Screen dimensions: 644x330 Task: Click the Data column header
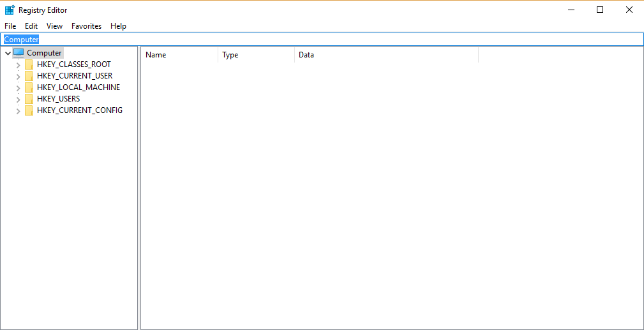(387, 55)
